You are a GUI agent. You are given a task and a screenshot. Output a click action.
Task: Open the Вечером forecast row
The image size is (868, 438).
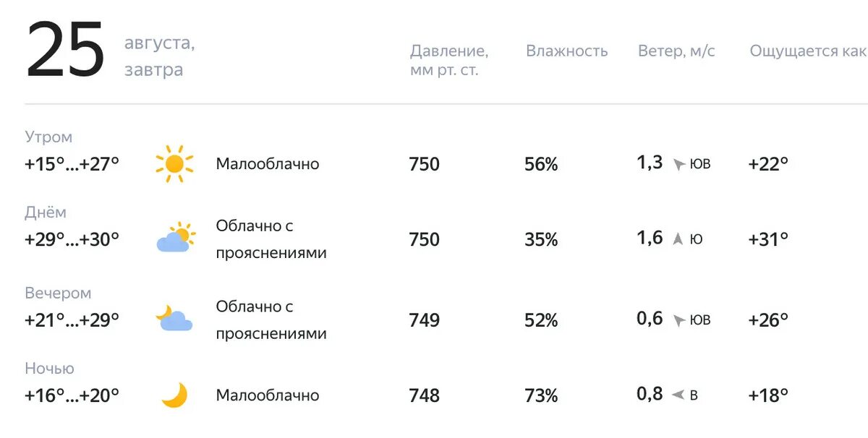point(434,313)
